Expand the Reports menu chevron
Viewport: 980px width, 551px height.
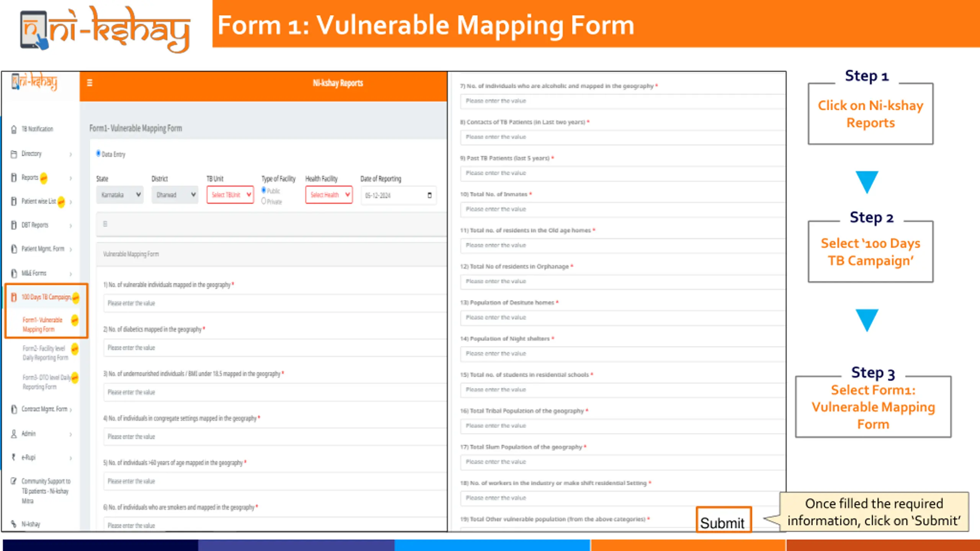[x=71, y=178]
